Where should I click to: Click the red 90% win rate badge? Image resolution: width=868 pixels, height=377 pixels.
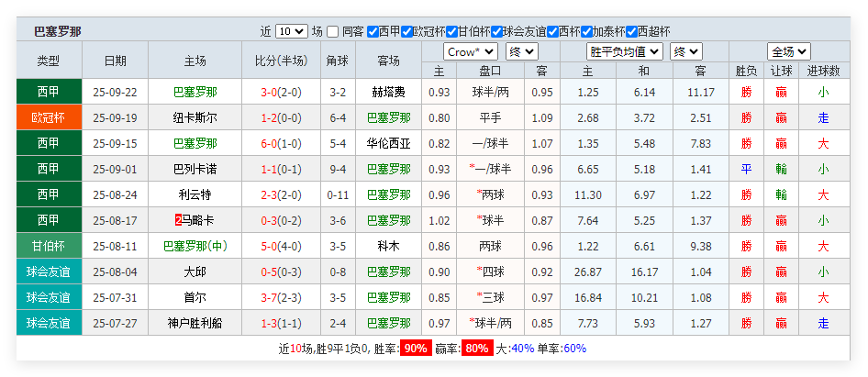pyautogui.click(x=415, y=349)
